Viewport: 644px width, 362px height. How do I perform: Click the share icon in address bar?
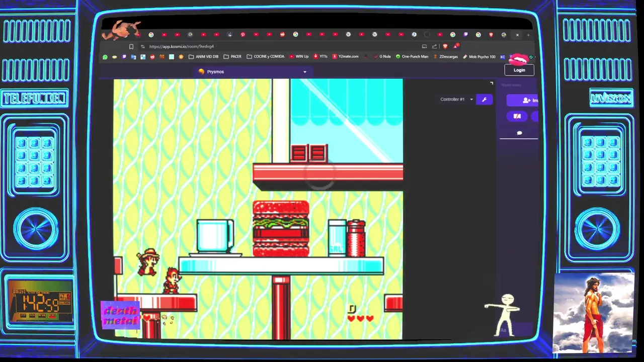434,47
